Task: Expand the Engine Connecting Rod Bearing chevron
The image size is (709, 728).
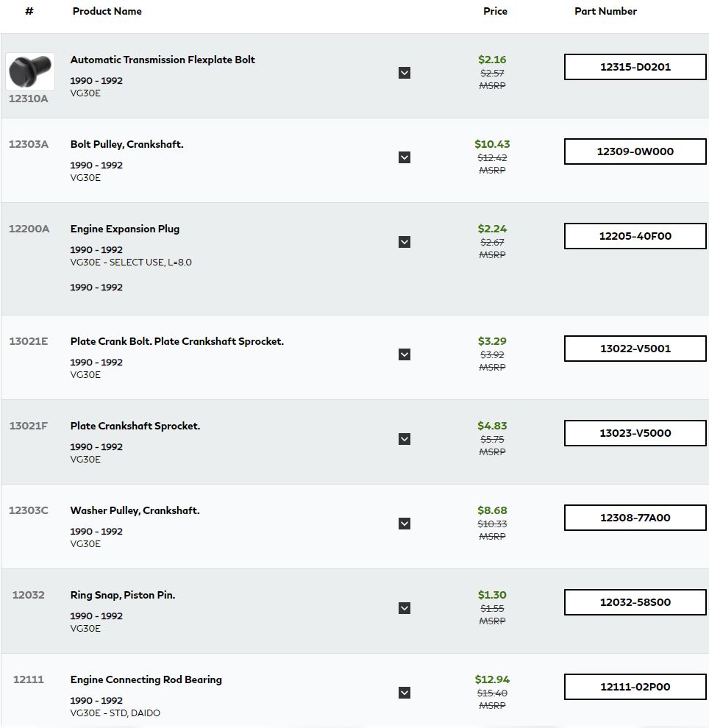Action: 405,693
